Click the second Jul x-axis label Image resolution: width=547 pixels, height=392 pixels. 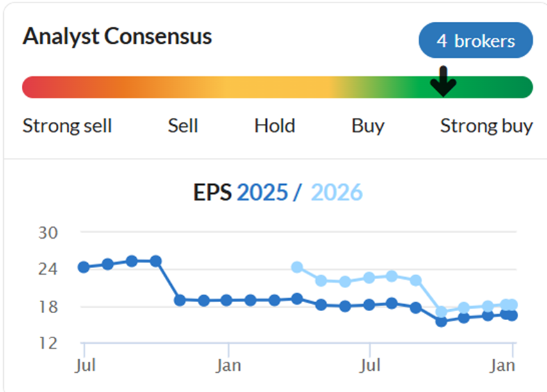pyautogui.click(x=370, y=366)
